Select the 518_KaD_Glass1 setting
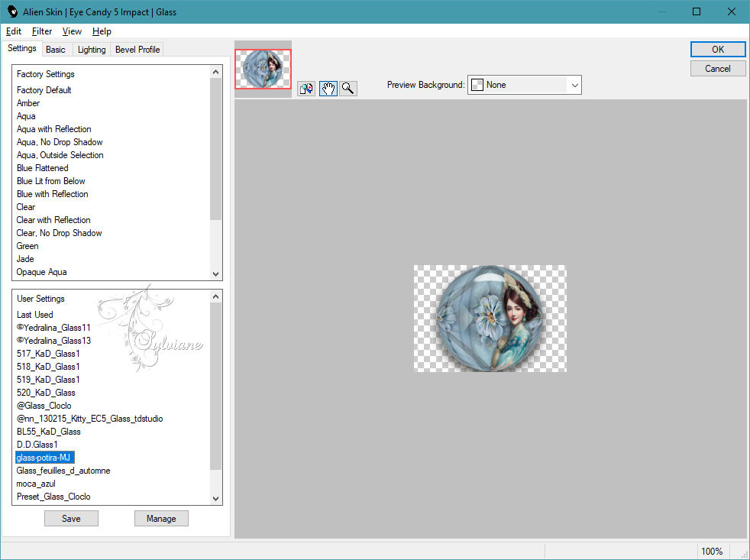Image resolution: width=750 pixels, height=560 pixels. pyautogui.click(x=48, y=366)
